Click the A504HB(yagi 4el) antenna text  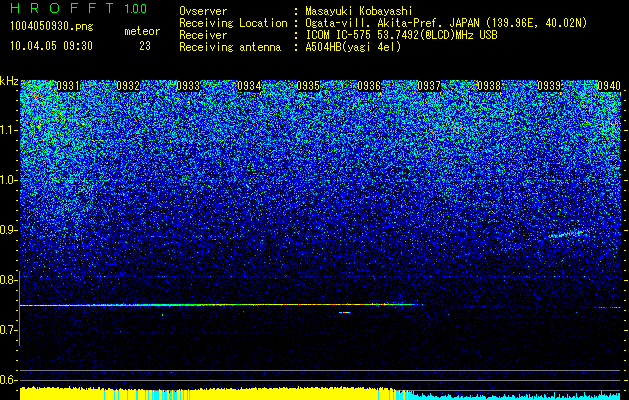coord(353,47)
